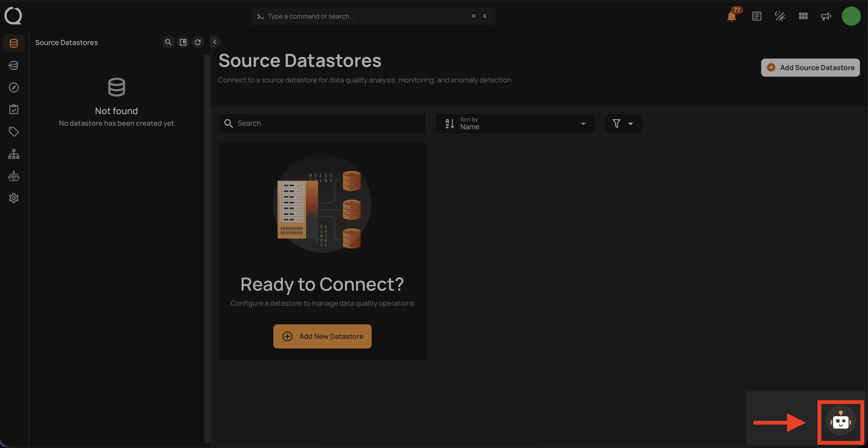Open the notifications bell icon
Screen dimensions: 868x448
[x=731, y=16]
